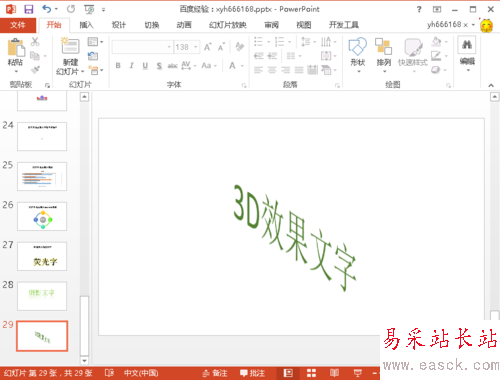Screen dimensions: 500x380
Task: Reset the slide layout
Action: coord(93,56)
